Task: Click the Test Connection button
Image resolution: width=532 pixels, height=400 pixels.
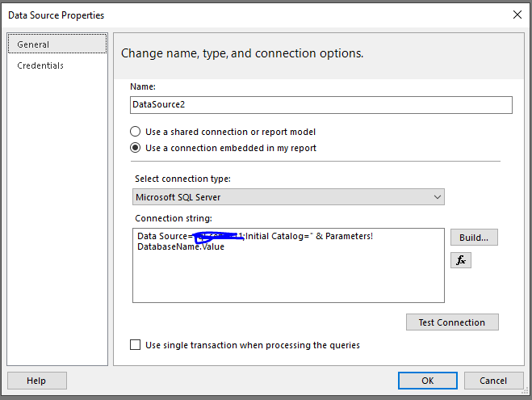Action: point(452,322)
